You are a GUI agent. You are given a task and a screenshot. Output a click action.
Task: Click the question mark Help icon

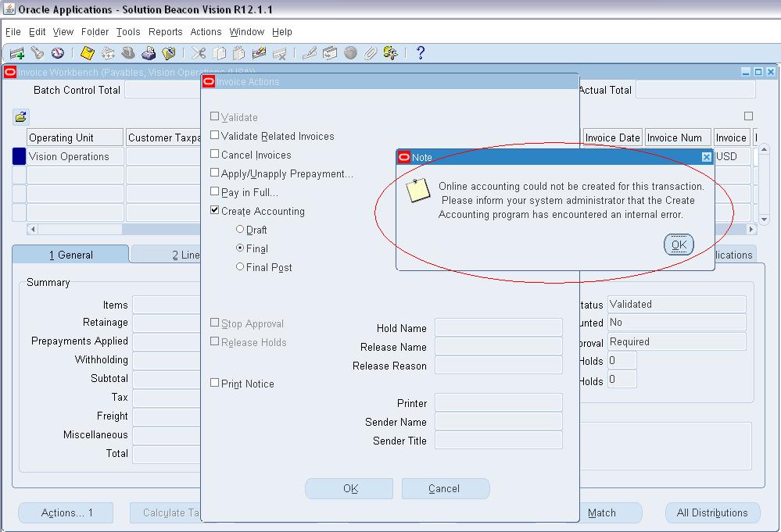[421, 53]
